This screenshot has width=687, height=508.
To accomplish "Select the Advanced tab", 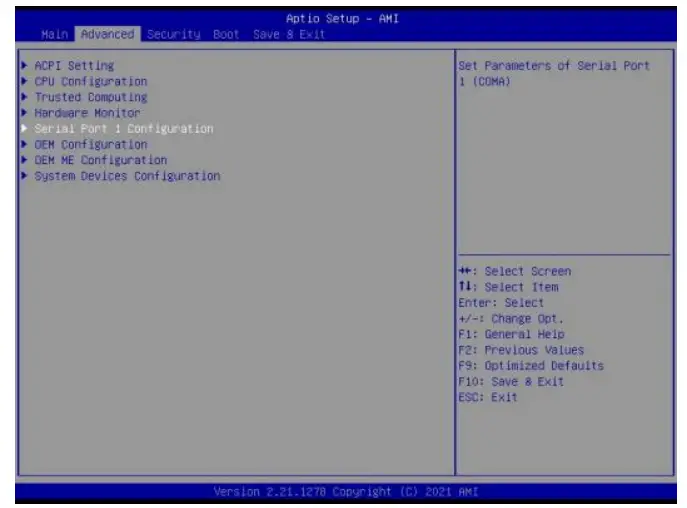I will pyautogui.click(x=107, y=34).
